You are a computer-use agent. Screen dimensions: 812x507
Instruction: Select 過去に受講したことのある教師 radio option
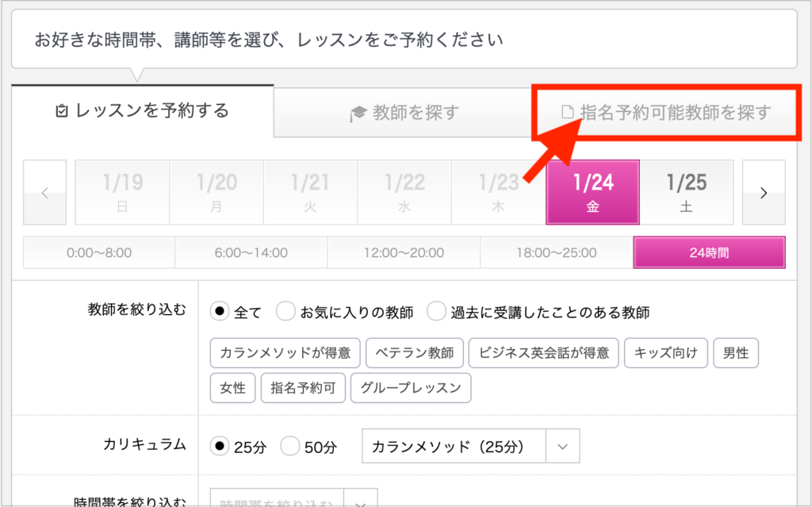[436, 312]
